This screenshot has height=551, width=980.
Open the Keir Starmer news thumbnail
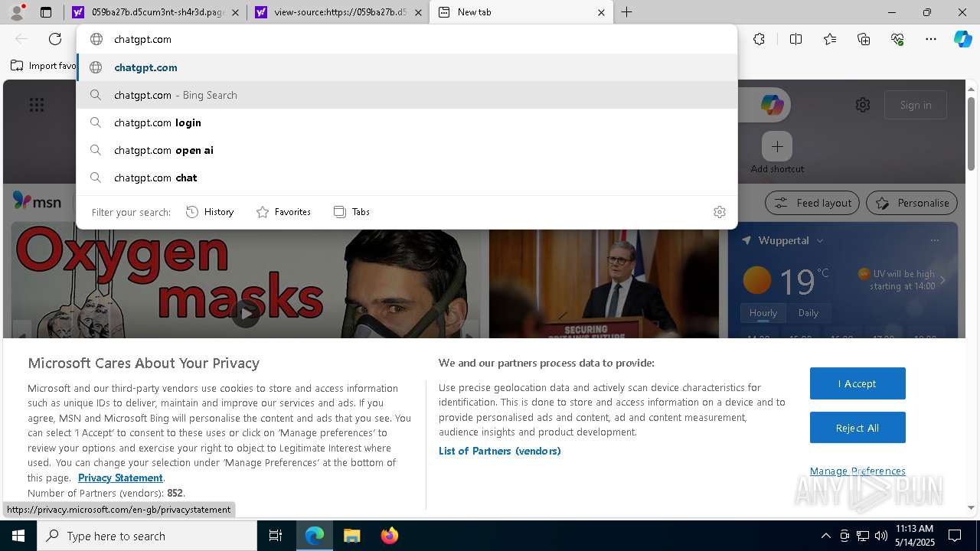(x=604, y=283)
